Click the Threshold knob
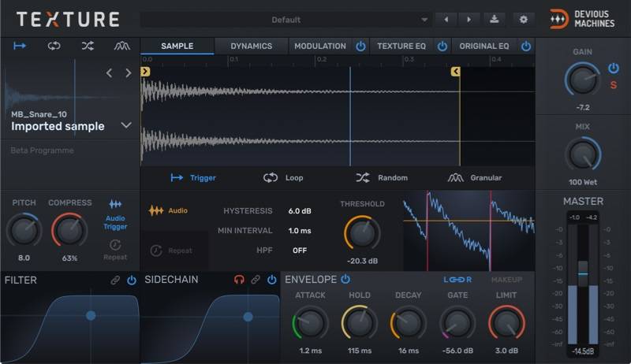The width and height of the screenshot is (631, 364). pos(362,232)
